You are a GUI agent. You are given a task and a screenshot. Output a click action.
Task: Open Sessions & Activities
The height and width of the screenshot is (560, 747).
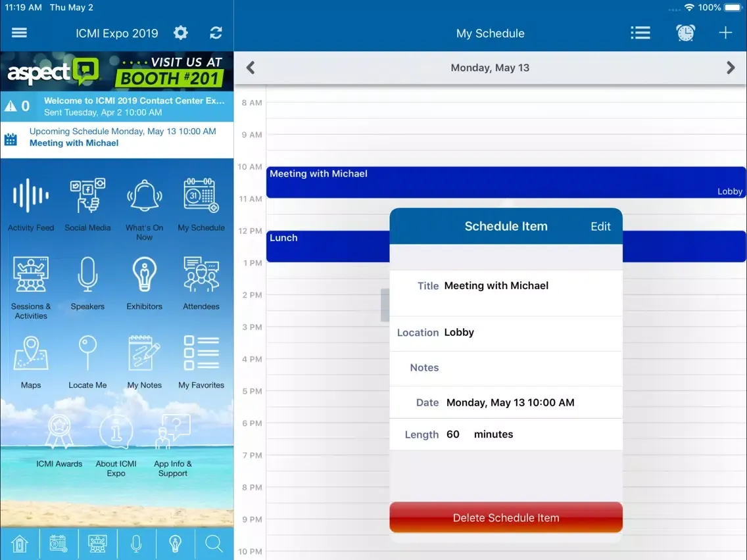30,288
